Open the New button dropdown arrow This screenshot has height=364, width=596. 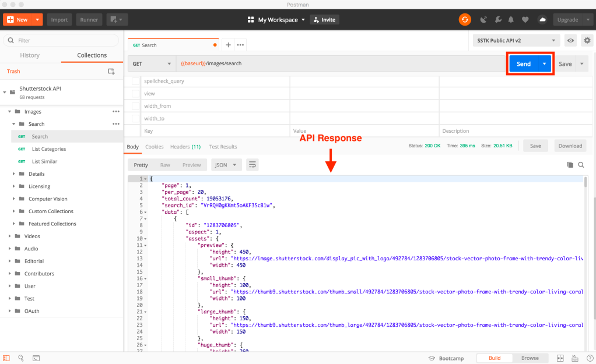(37, 20)
